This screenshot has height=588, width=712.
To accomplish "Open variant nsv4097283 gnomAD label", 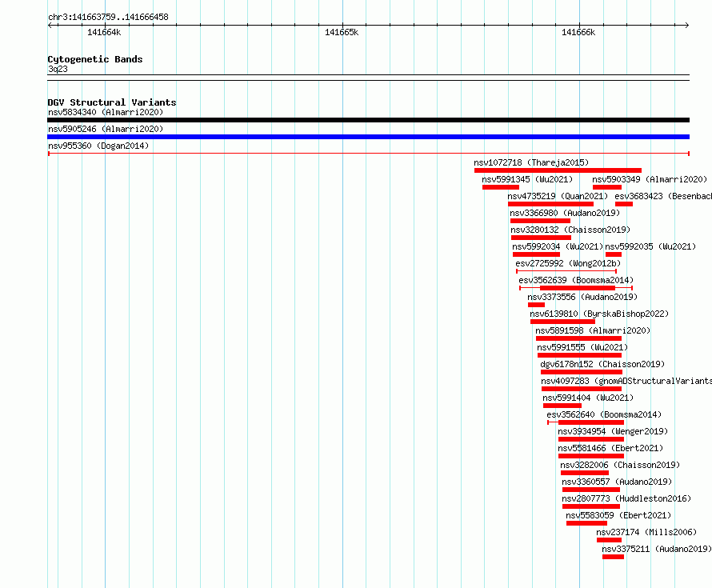I will tap(626, 381).
